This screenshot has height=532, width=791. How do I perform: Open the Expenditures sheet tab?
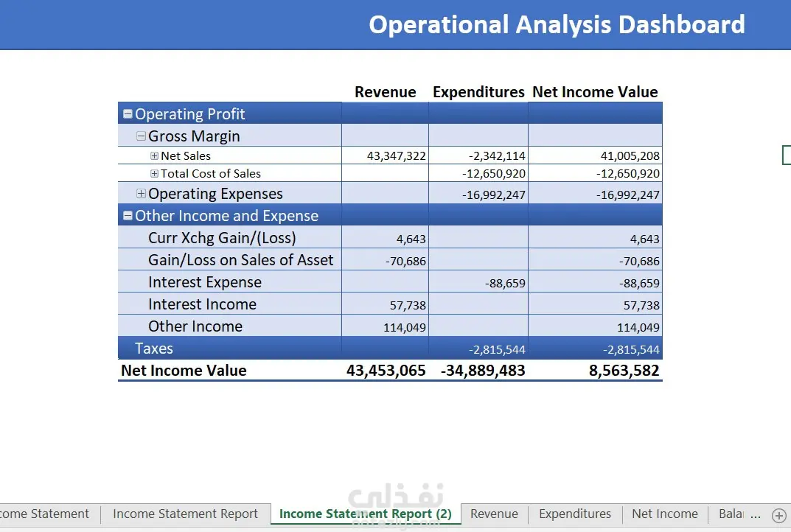pos(574,514)
